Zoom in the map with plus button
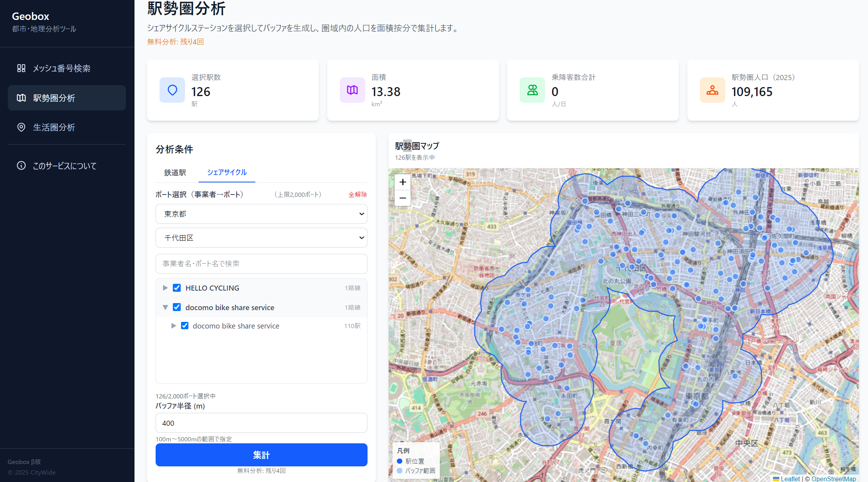The height and width of the screenshot is (482, 868). pyautogui.click(x=403, y=182)
